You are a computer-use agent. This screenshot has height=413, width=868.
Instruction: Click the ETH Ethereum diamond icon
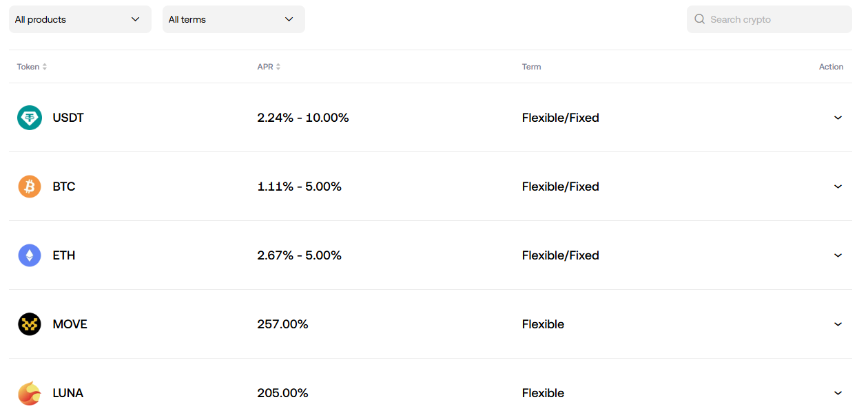click(30, 255)
